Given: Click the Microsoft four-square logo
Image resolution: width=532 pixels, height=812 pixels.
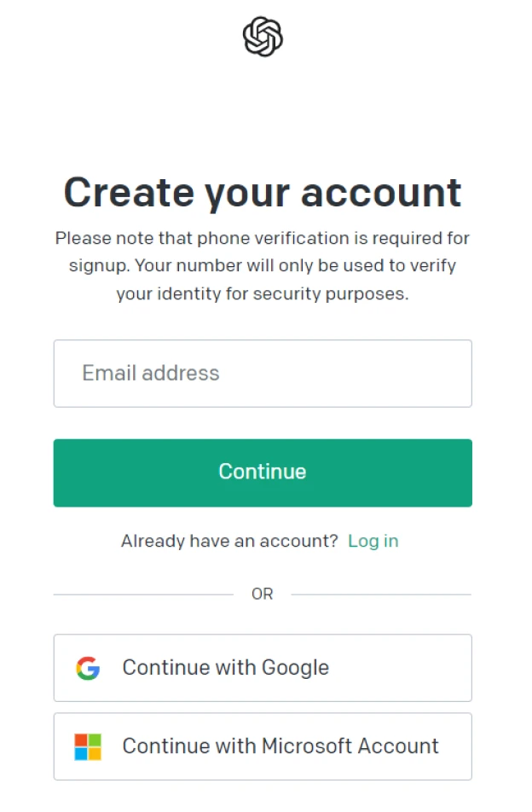Looking at the screenshot, I should 88,747.
